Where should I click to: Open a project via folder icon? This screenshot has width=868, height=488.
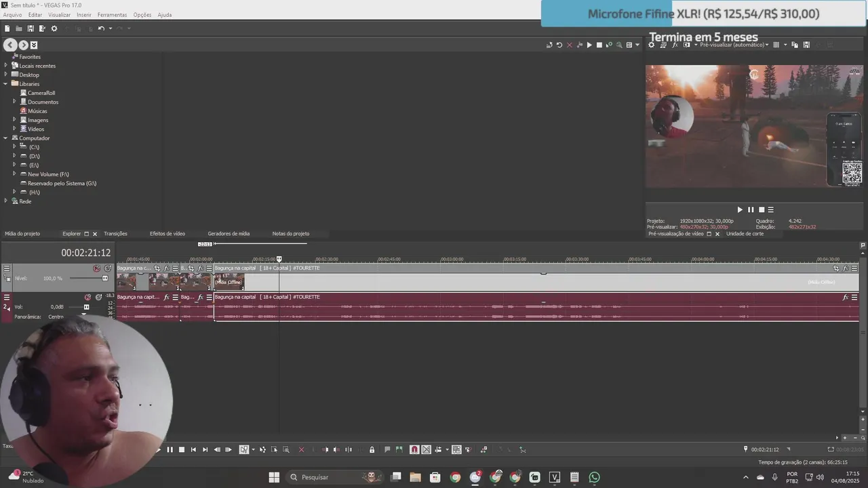pos(19,28)
